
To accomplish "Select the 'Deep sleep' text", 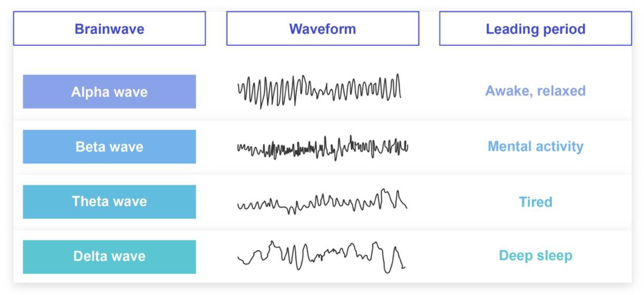I will [x=536, y=256].
